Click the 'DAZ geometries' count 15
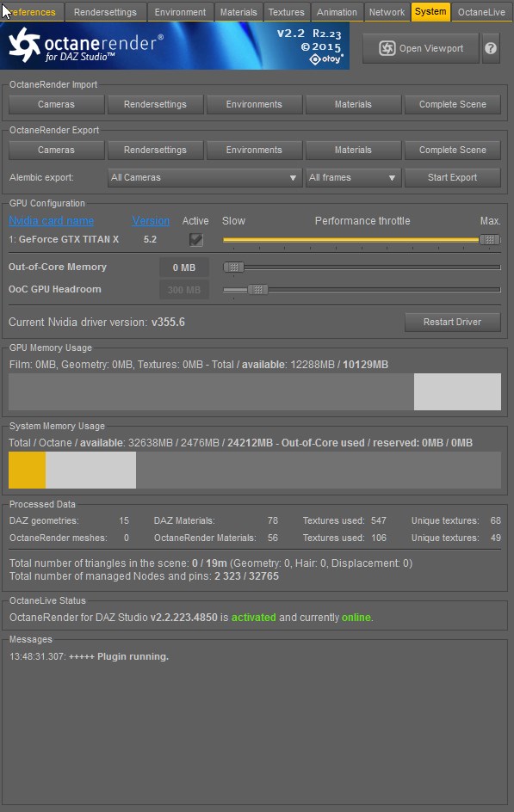Screen dimensions: 514x812 [x=124, y=520]
